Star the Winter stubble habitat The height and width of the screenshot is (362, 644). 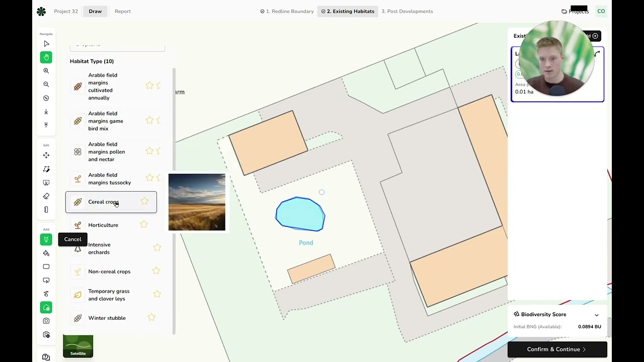(x=151, y=317)
